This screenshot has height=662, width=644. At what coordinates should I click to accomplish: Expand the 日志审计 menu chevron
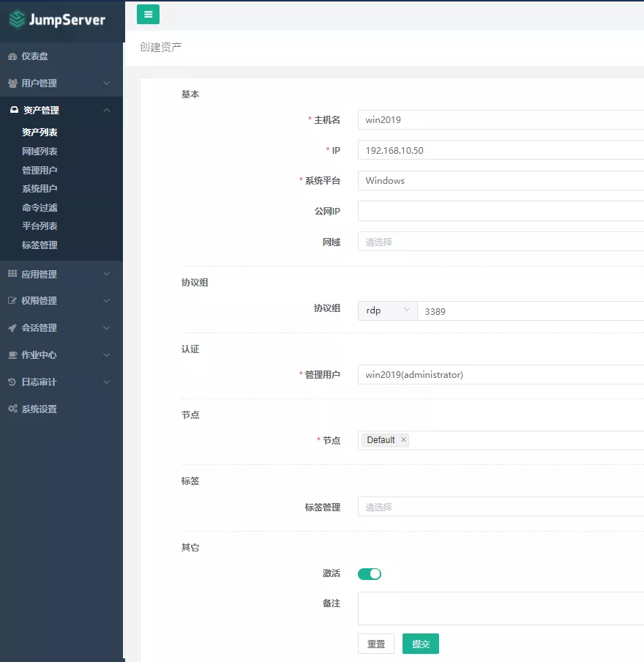107,382
